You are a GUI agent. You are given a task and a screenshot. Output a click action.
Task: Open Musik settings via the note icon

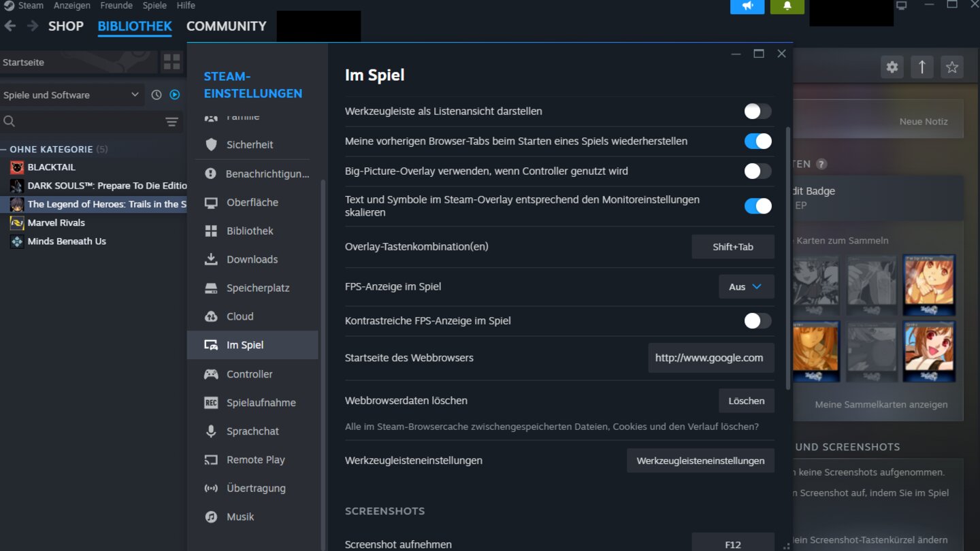tap(212, 516)
